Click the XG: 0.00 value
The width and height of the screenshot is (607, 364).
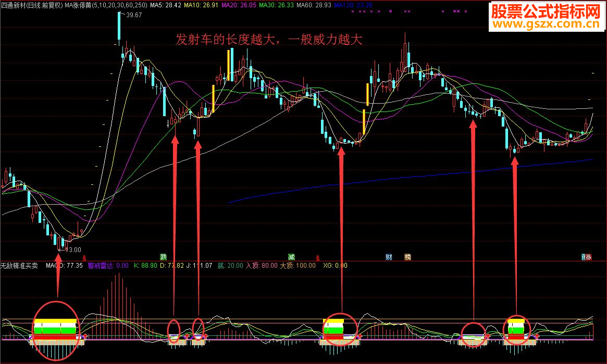click(335, 266)
